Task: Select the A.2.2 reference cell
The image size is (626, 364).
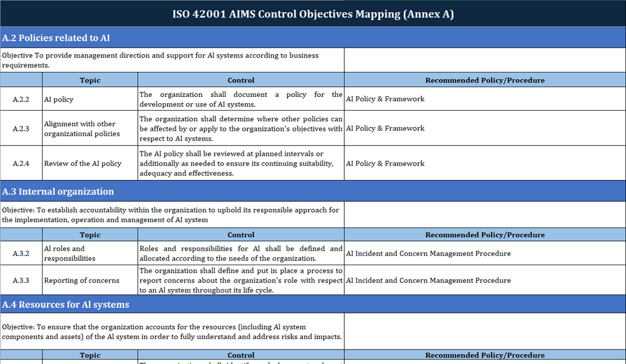Action: tap(21, 99)
